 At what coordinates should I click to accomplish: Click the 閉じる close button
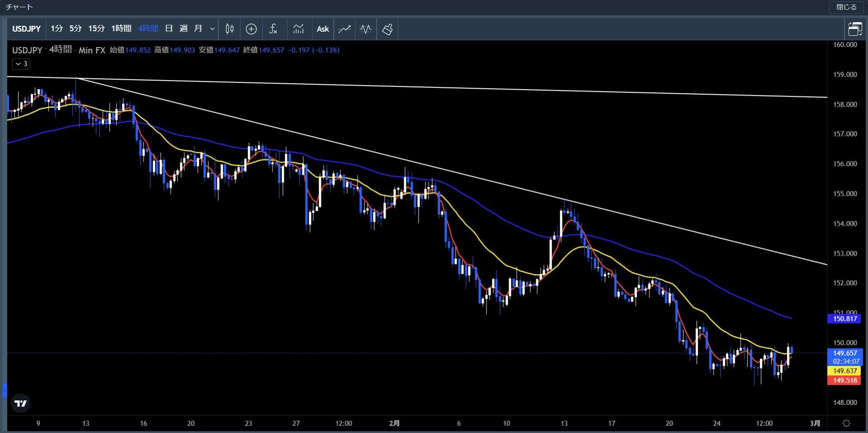[x=846, y=7]
